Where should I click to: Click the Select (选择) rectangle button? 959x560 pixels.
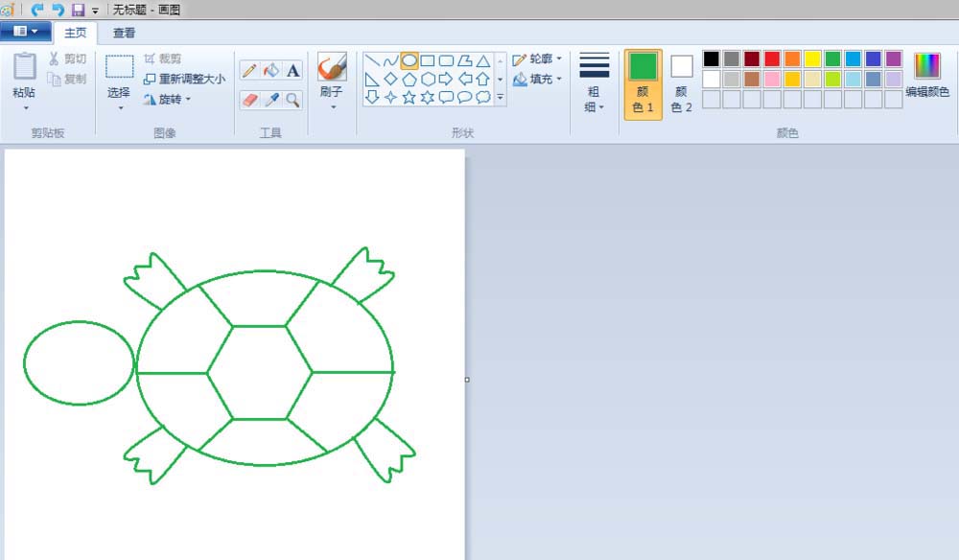pos(119,75)
